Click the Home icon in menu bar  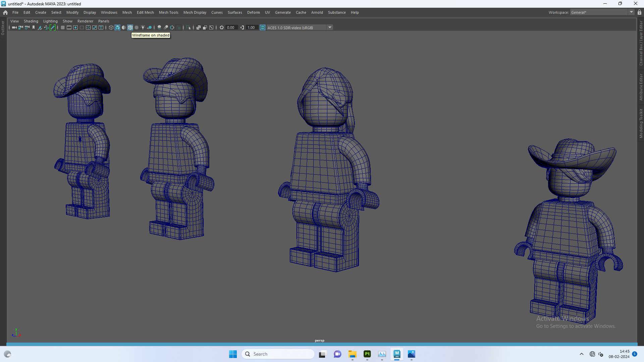point(5,12)
